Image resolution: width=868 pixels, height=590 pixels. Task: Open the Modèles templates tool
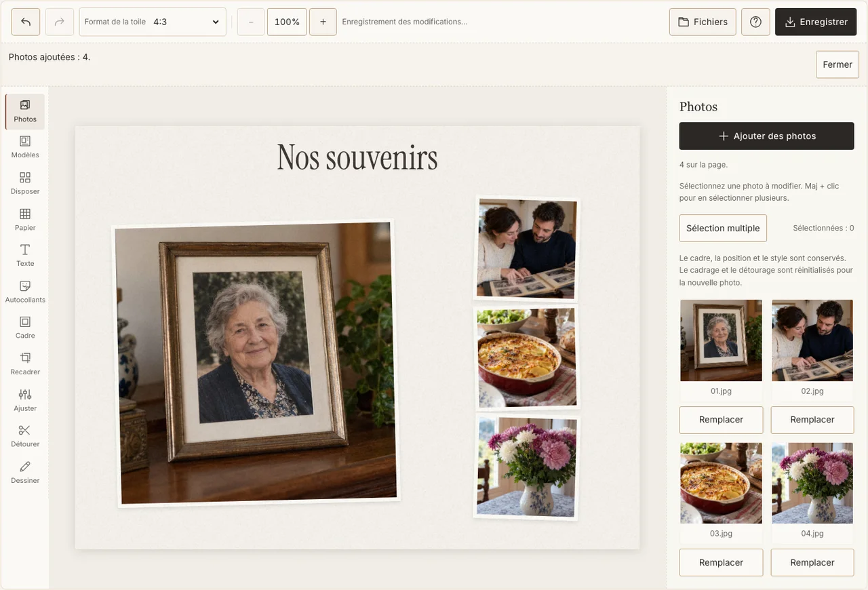[x=25, y=147]
